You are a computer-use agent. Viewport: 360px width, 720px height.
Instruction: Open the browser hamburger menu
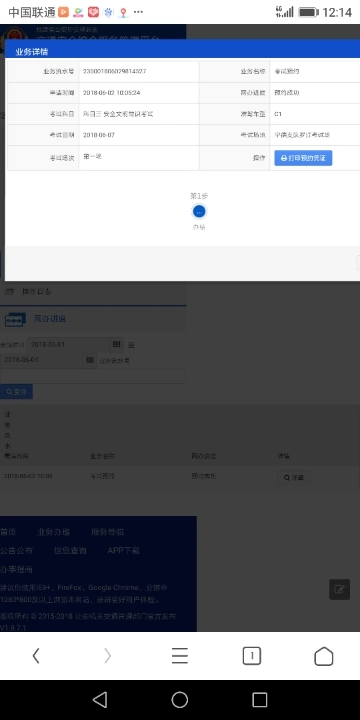click(180, 656)
